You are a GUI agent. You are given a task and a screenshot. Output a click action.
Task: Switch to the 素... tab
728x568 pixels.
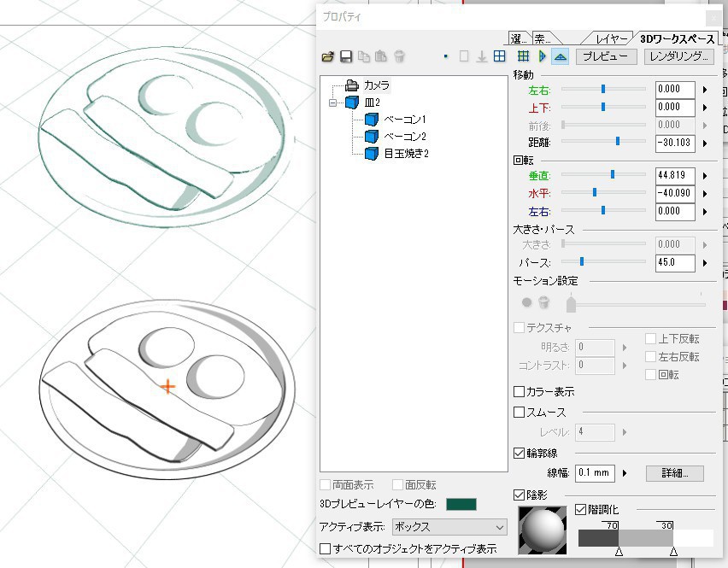[543, 39]
